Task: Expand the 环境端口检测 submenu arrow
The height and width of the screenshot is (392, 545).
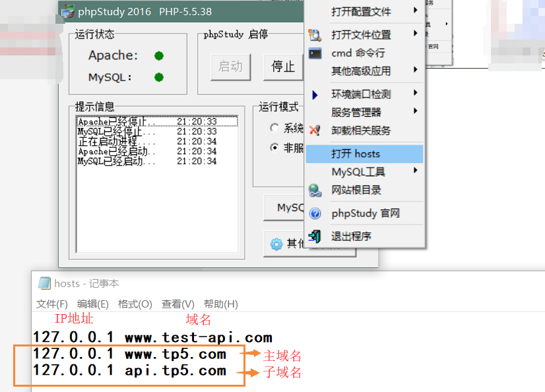Action: [x=416, y=93]
